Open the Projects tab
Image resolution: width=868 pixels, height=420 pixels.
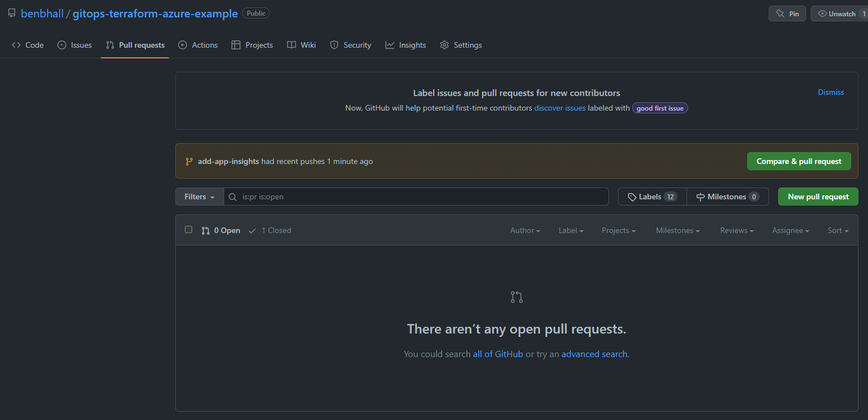point(252,45)
